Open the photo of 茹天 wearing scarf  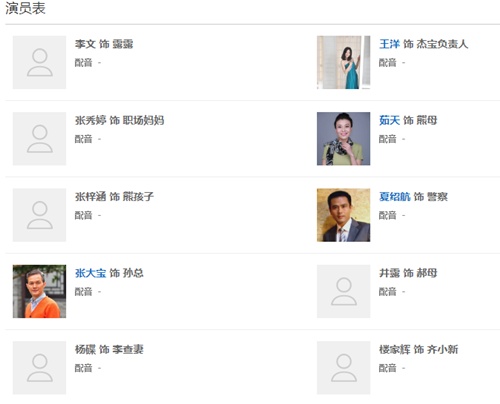point(343,139)
